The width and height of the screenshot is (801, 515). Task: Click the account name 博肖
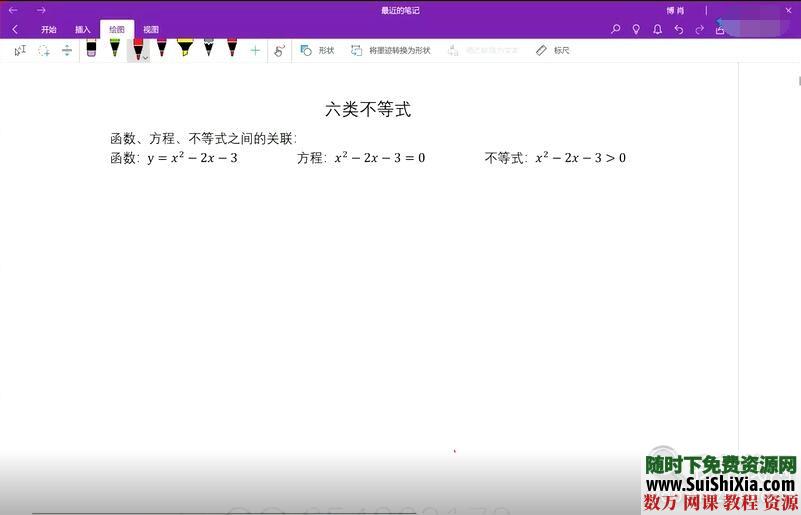tap(675, 10)
